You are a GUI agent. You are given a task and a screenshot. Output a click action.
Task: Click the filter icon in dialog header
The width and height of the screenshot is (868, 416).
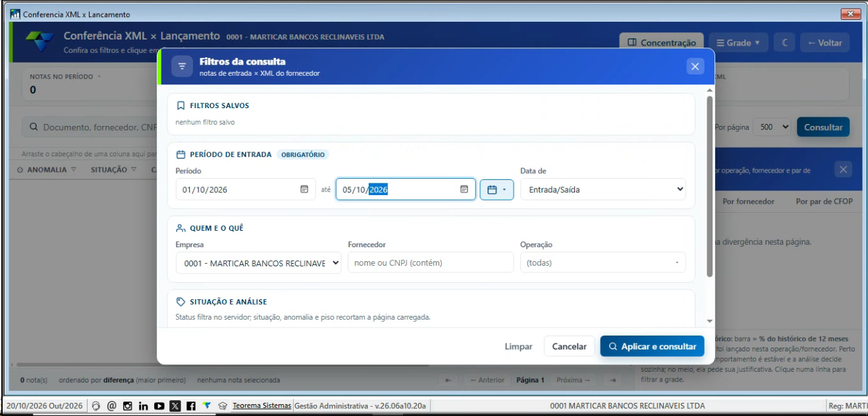[182, 67]
